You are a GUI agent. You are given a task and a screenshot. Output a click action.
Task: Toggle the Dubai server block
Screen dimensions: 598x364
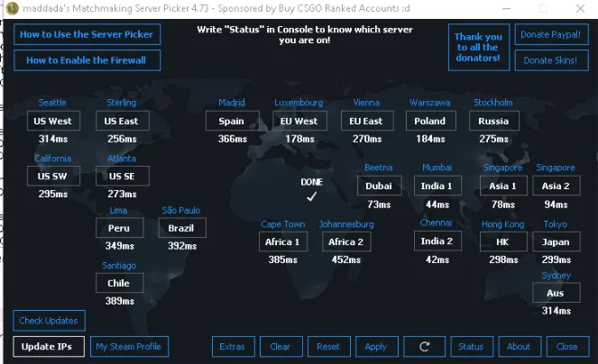tap(379, 187)
